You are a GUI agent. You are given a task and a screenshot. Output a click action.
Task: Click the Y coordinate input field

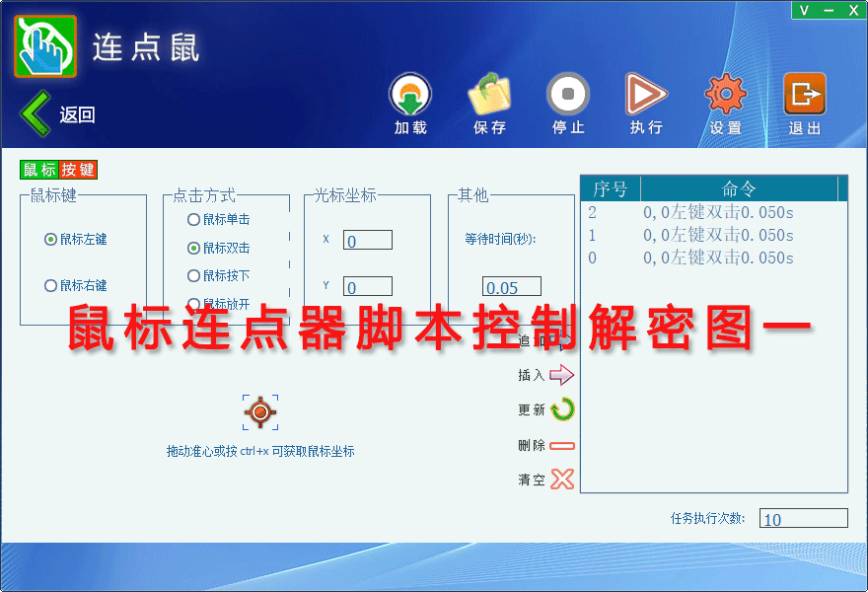[x=368, y=287]
